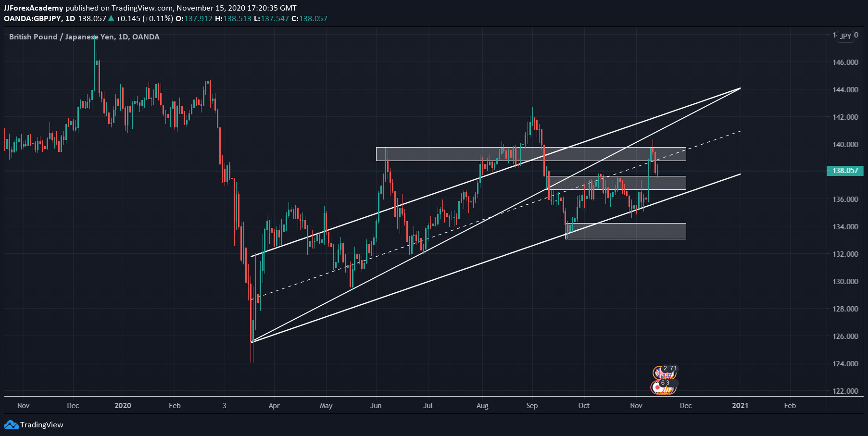868x436 pixels.
Task: Click the OANDA:GBPJPY symbol text
Action: click(x=33, y=18)
